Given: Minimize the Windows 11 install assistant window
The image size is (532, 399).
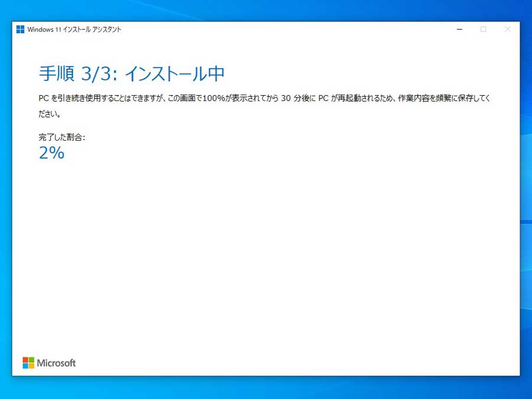Looking at the screenshot, I should click(x=459, y=30).
